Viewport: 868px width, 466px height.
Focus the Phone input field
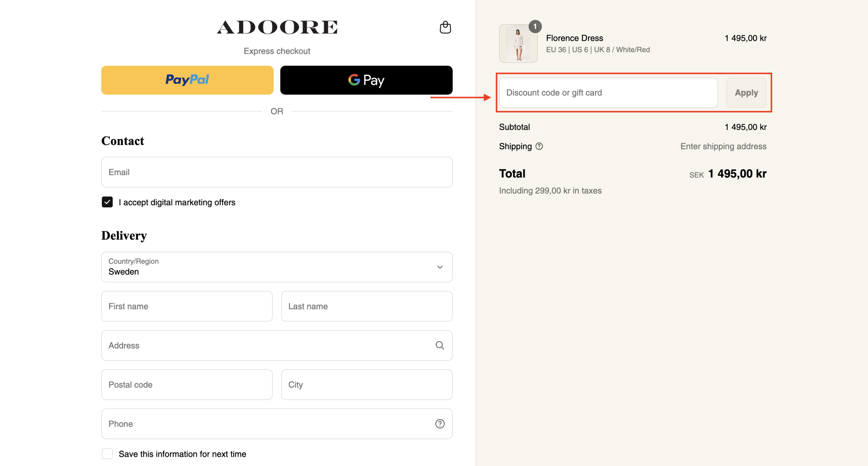(277, 424)
